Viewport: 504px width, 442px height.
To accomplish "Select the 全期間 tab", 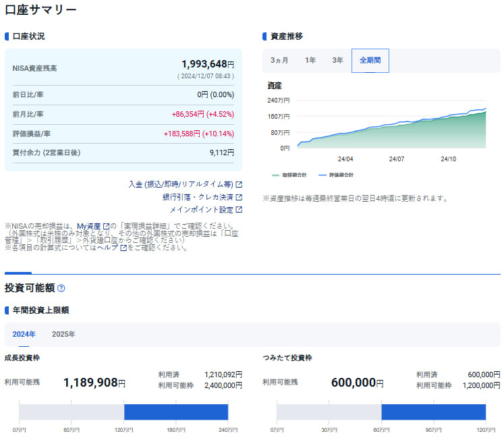I will 370,60.
